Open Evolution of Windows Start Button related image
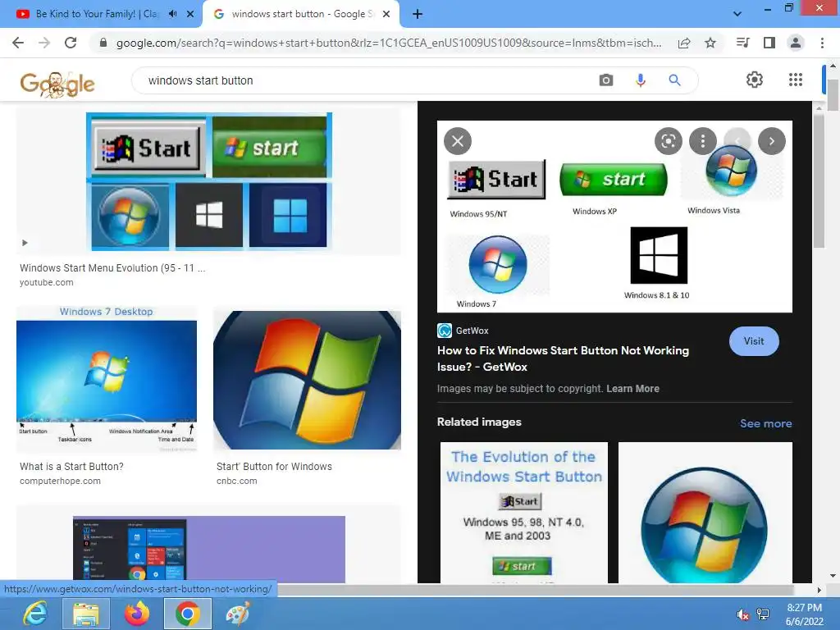Image resolution: width=840 pixels, height=630 pixels. pos(524,512)
